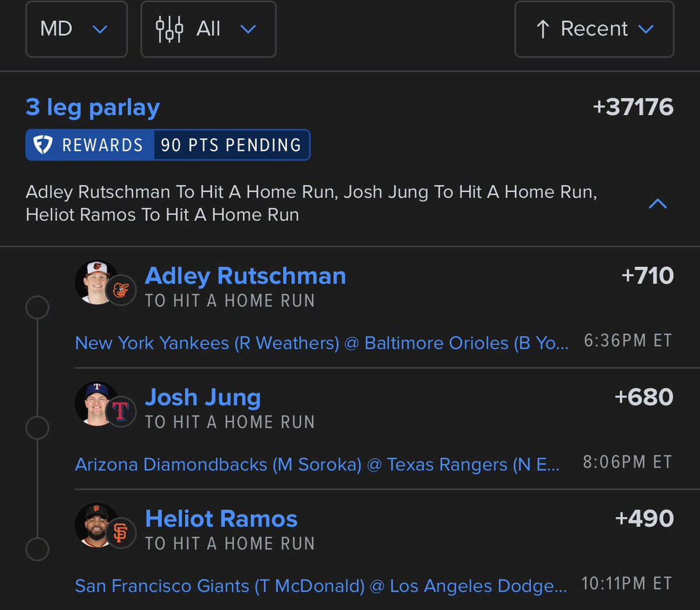Click the San Francisco Giants team logo

pyautogui.click(x=121, y=533)
